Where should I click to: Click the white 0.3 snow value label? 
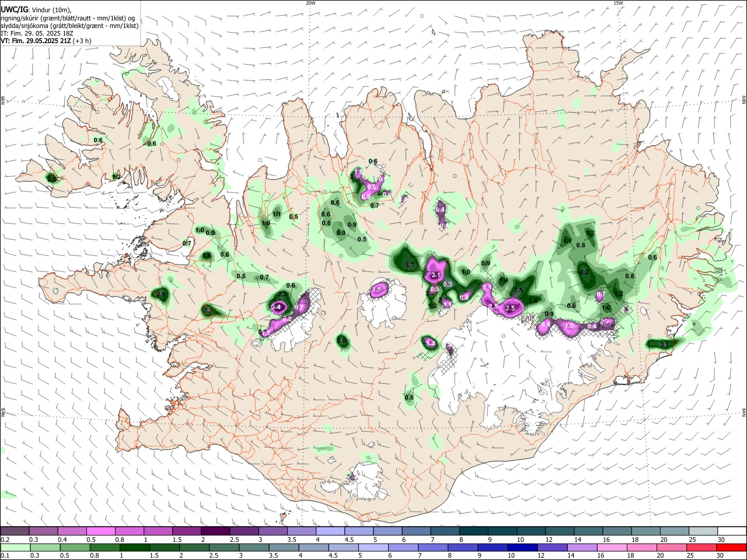pyautogui.click(x=448, y=284)
